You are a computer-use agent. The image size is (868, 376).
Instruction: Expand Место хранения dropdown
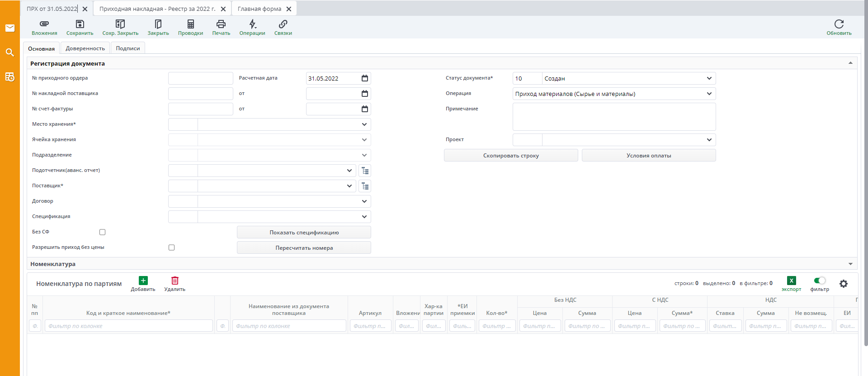[x=364, y=124]
